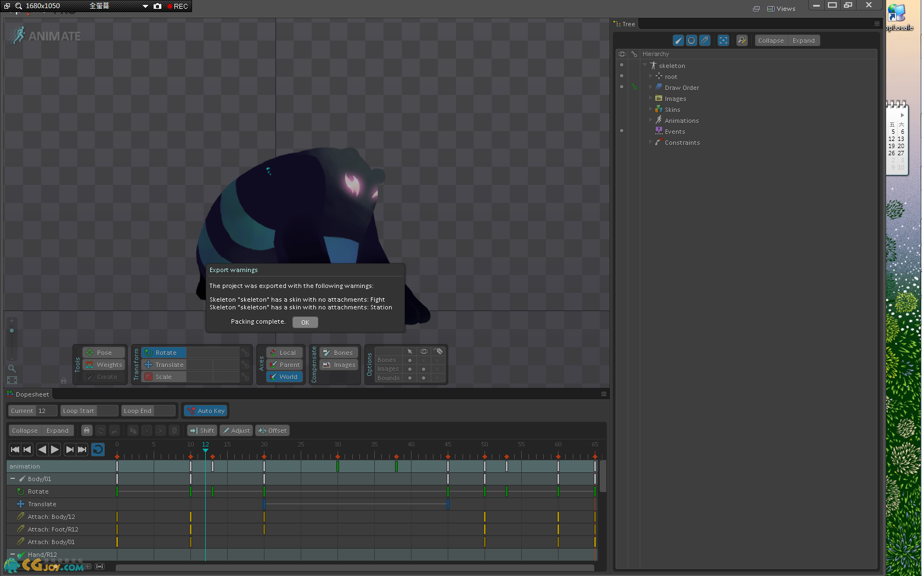
Task: Expand the Draw Order node
Action: (651, 87)
